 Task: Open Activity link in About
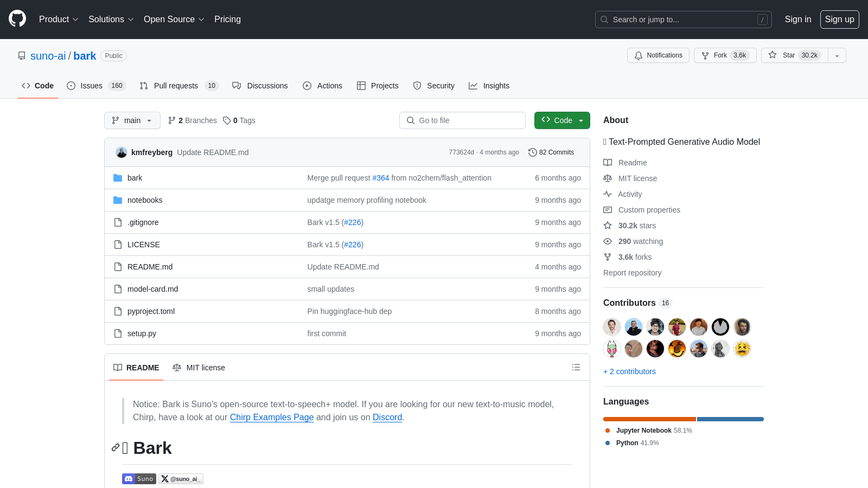[x=623, y=194]
